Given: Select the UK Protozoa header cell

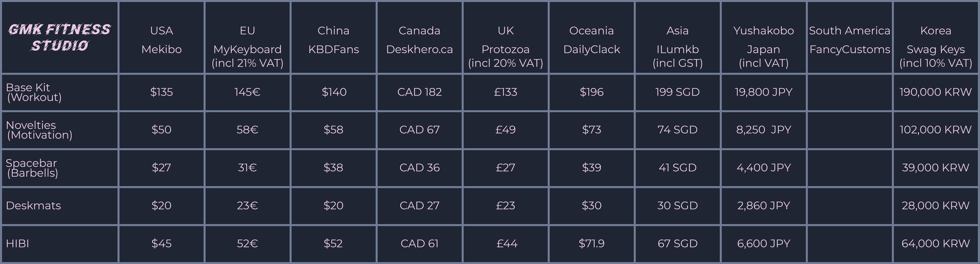Looking at the screenshot, I should tap(505, 46).
